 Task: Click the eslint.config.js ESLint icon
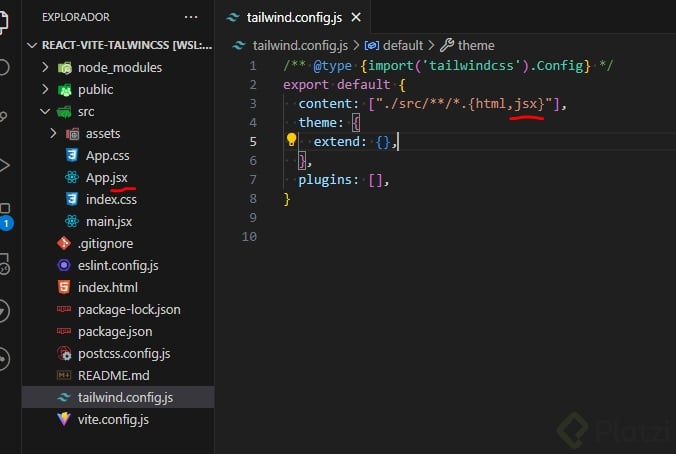point(64,265)
